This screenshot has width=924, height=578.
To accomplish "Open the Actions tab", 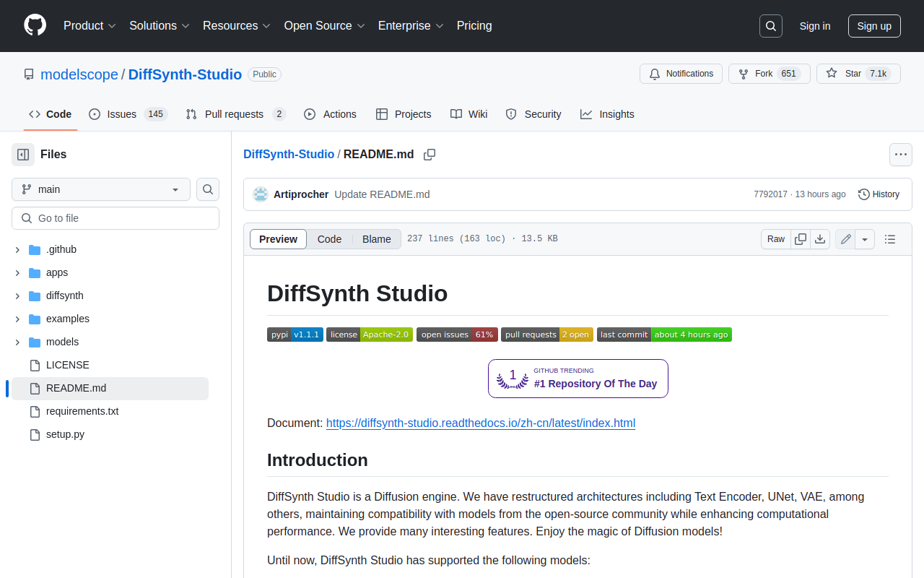I will pyautogui.click(x=330, y=114).
